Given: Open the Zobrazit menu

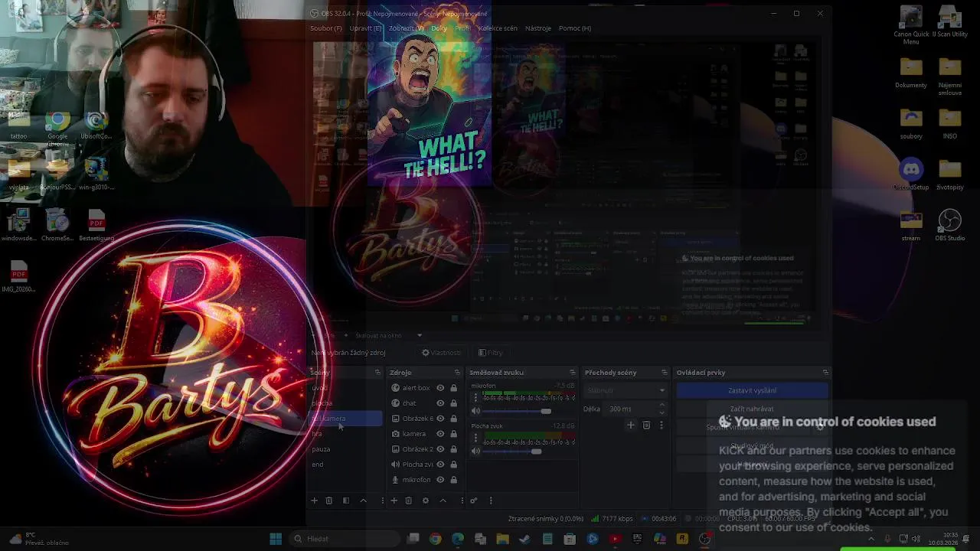Looking at the screenshot, I should pyautogui.click(x=407, y=28).
